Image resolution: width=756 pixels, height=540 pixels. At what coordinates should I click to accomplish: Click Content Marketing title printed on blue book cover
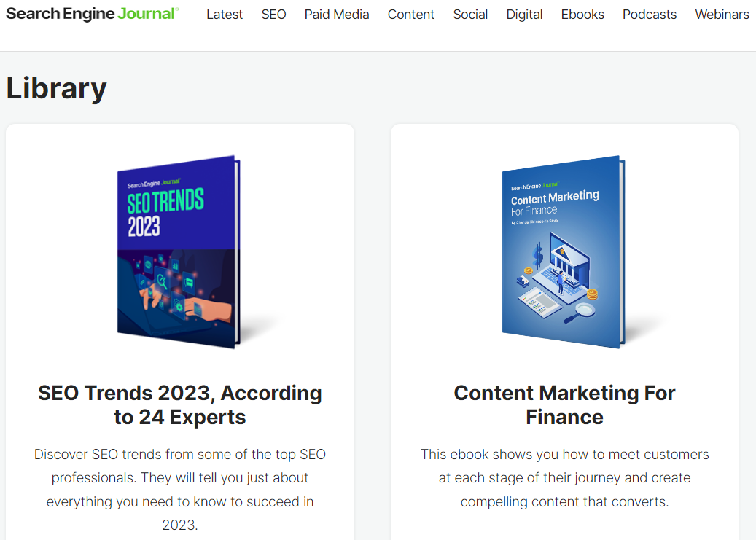point(555,197)
